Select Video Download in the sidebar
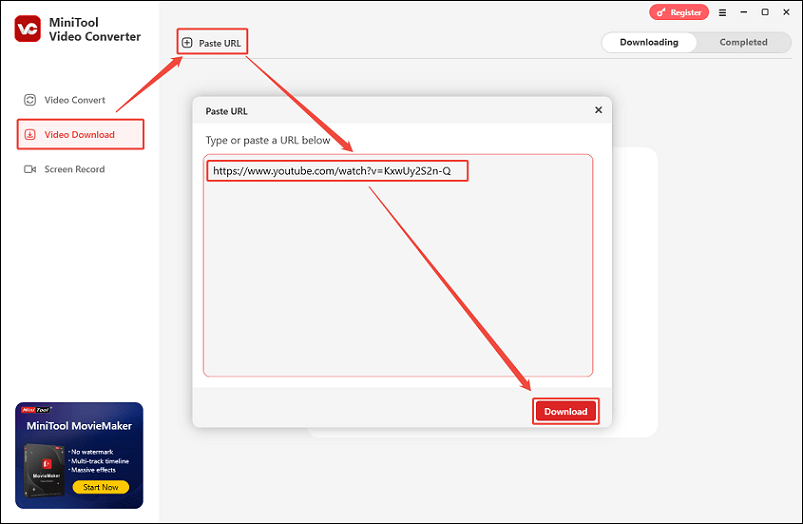803x524 pixels. tap(80, 135)
